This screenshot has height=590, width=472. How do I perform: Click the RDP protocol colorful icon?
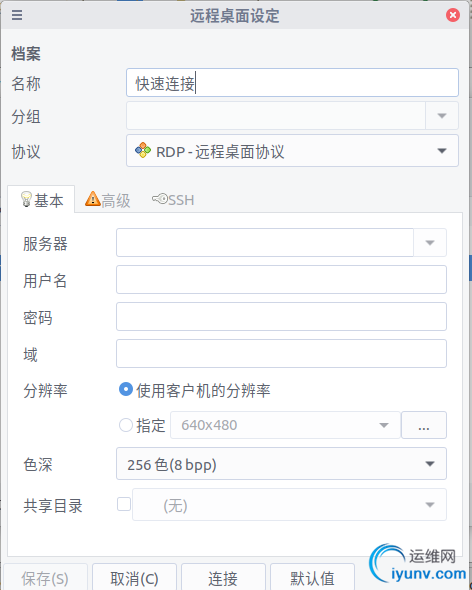(143, 150)
